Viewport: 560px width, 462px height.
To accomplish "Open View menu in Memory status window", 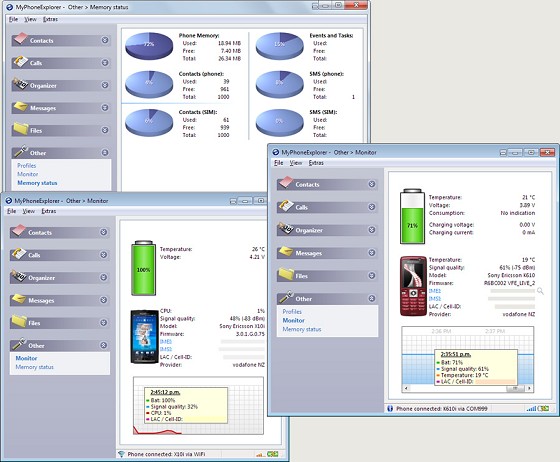I will [30, 19].
